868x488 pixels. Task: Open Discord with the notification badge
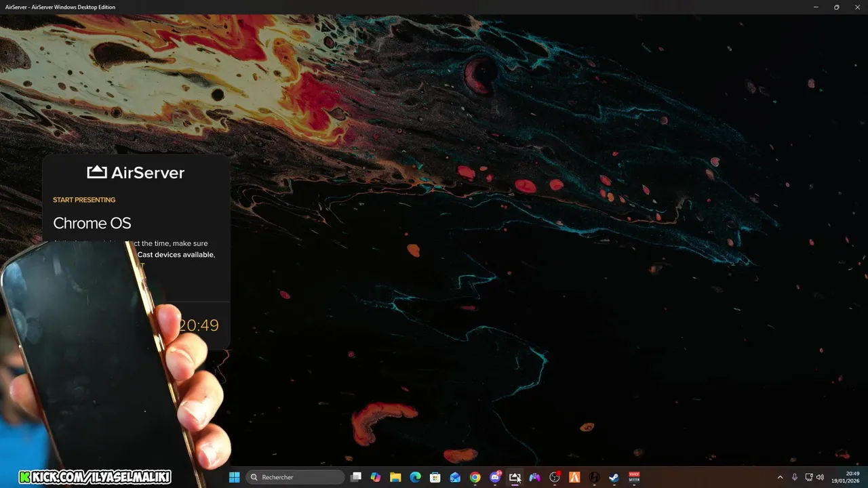tap(495, 477)
